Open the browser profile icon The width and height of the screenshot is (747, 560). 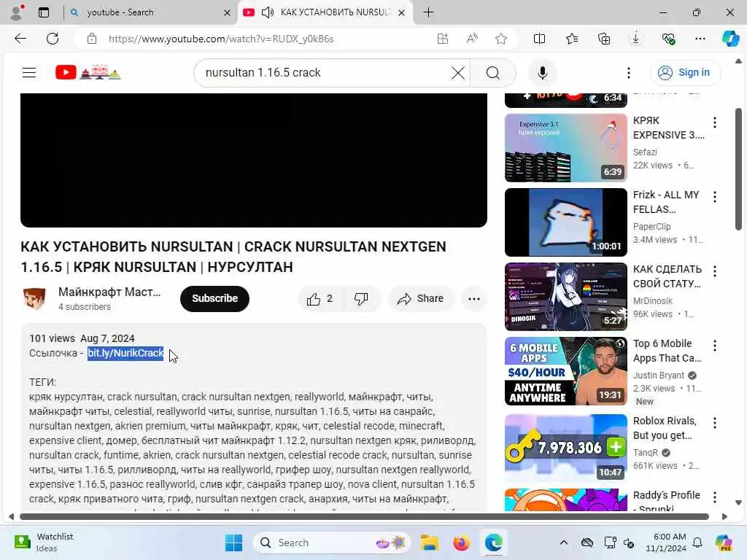tap(16, 12)
